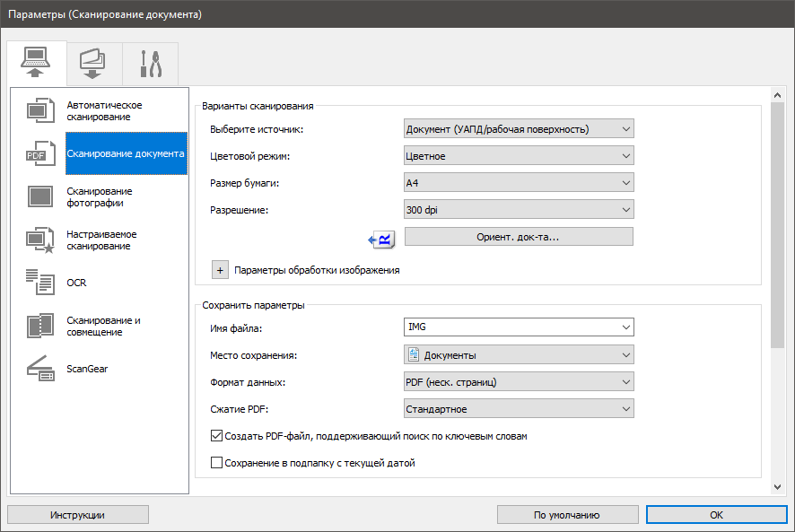The width and height of the screenshot is (795, 532).
Task: Click the По умолчанию defaults button
Action: pyautogui.click(x=566, y=515)
